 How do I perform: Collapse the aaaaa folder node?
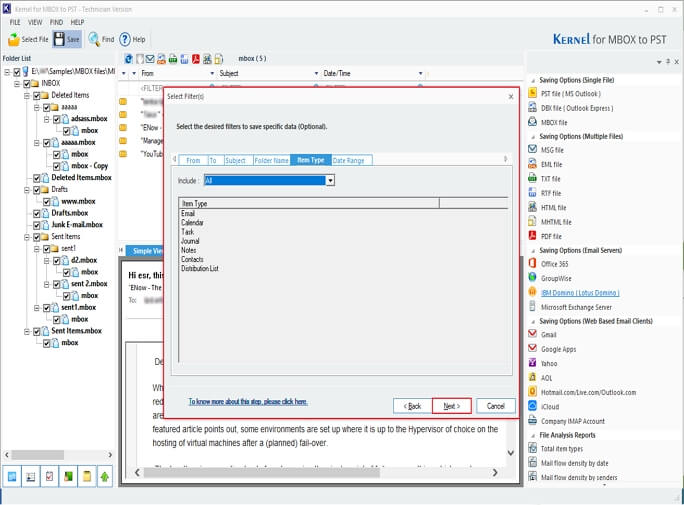point(37,107)
